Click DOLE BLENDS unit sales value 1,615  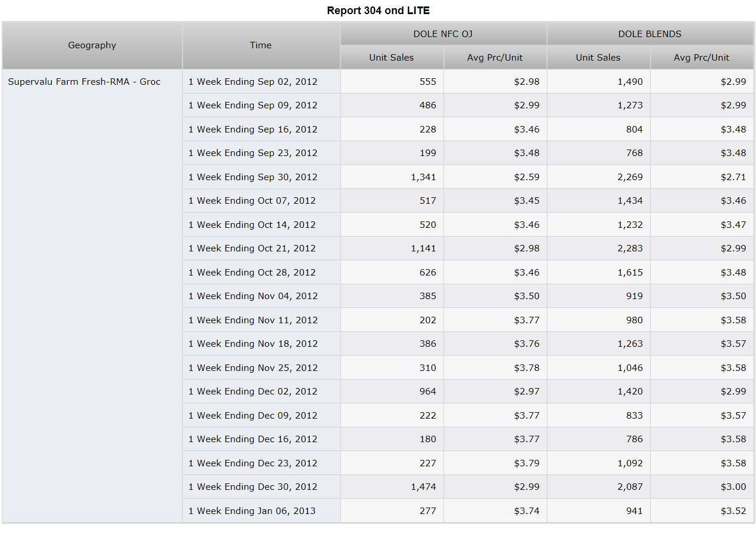(x=630, y=272)
